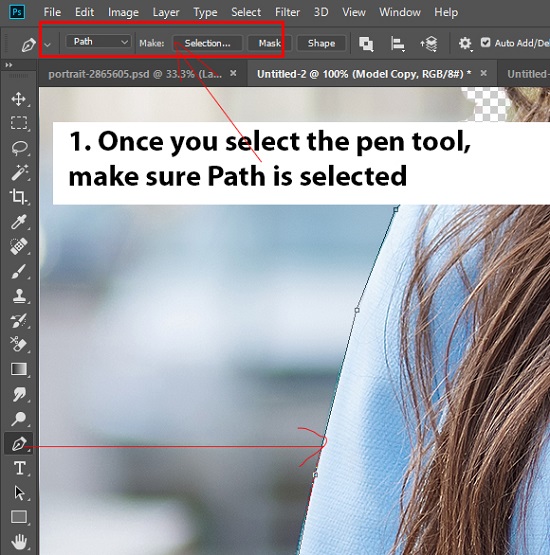
Task: Click the Selection... button
Action: (207, 43)
